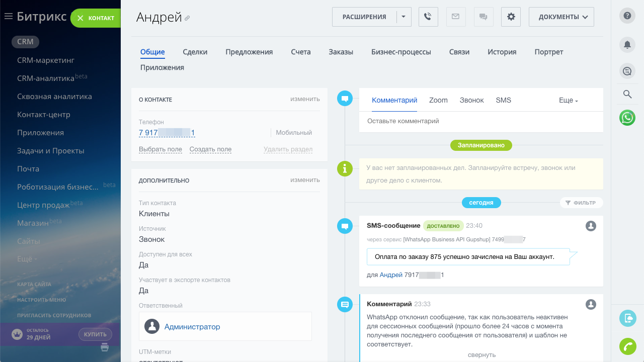Open chat with the speech bubbles button
The height and width of the screenshot is (362, 644).
point(484,17)
